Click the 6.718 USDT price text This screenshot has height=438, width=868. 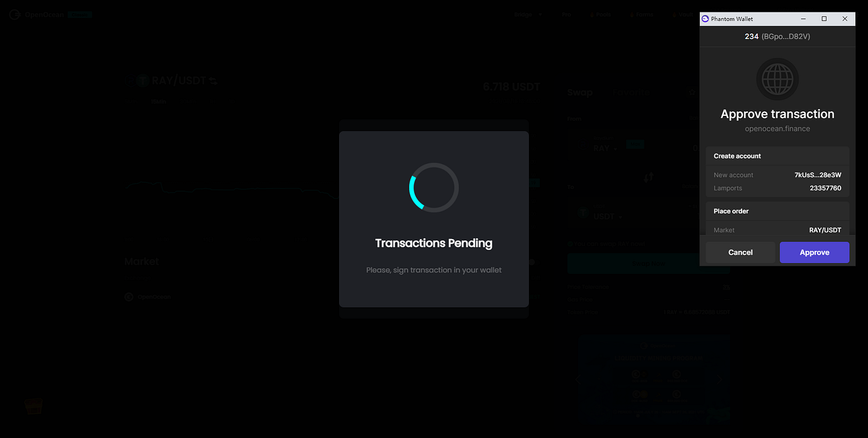tap(511, 87)
